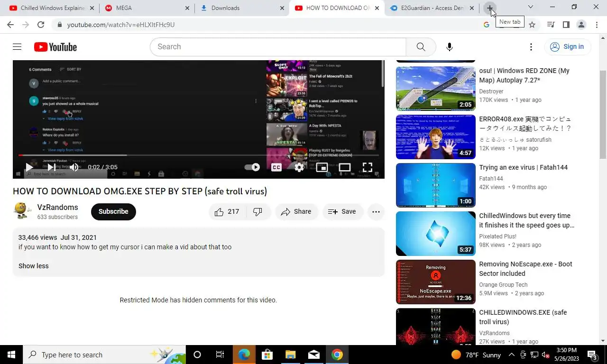The height and width of the screenshot is (364, 607).
Task: Open Trying an exe virus video title
Action: click(523, 167)
